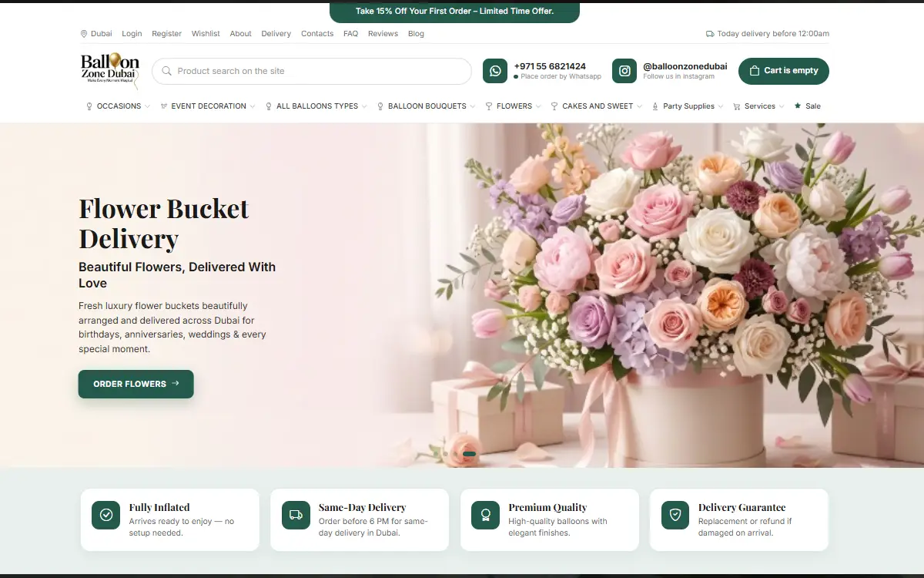Click the ORDER FLOWERS button
The width and height of the screenshot is (924, 578).
click(136, 384)
